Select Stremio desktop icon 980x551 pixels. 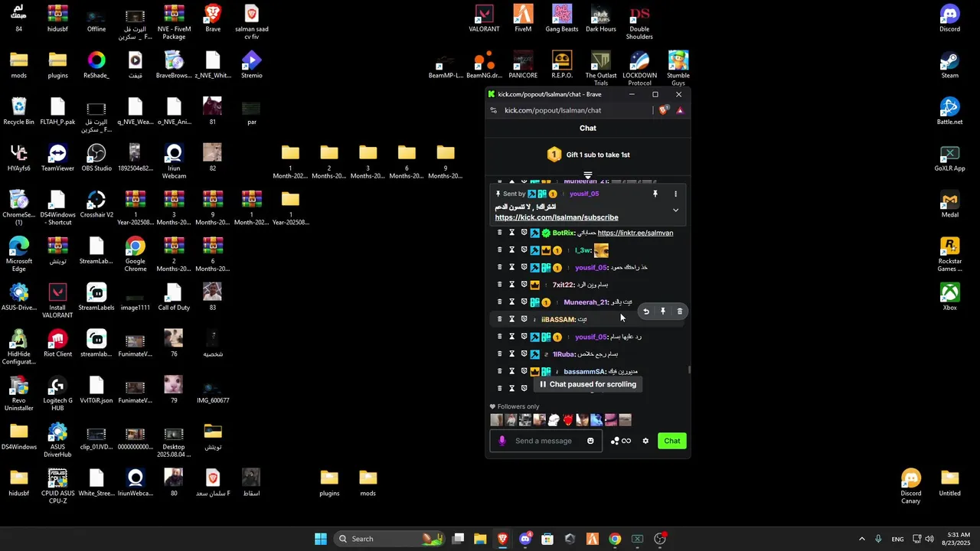[x=252, y=65]
